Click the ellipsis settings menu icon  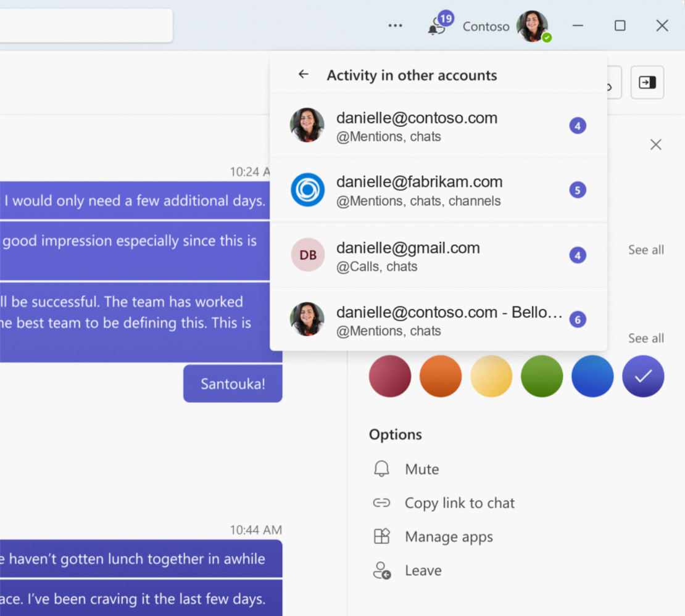pos(395,25)
